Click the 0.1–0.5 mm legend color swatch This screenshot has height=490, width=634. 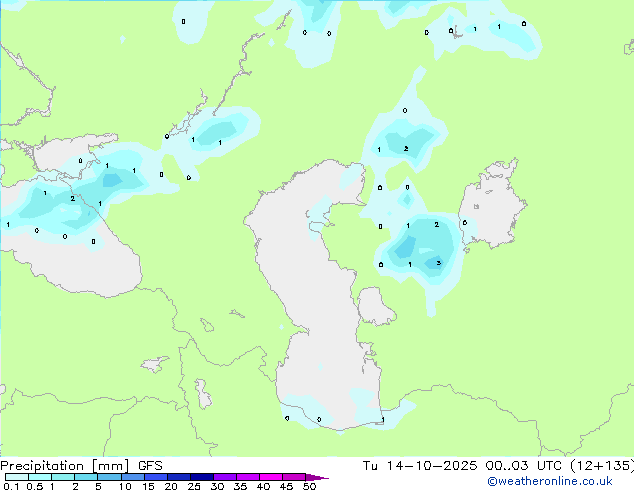(x=17, y=477)
